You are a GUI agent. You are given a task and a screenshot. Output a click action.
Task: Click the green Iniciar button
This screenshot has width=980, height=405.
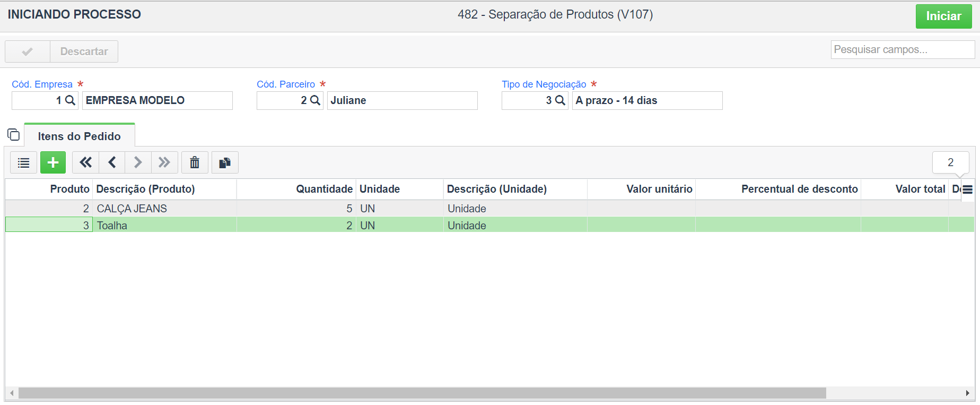click(943, 16)
